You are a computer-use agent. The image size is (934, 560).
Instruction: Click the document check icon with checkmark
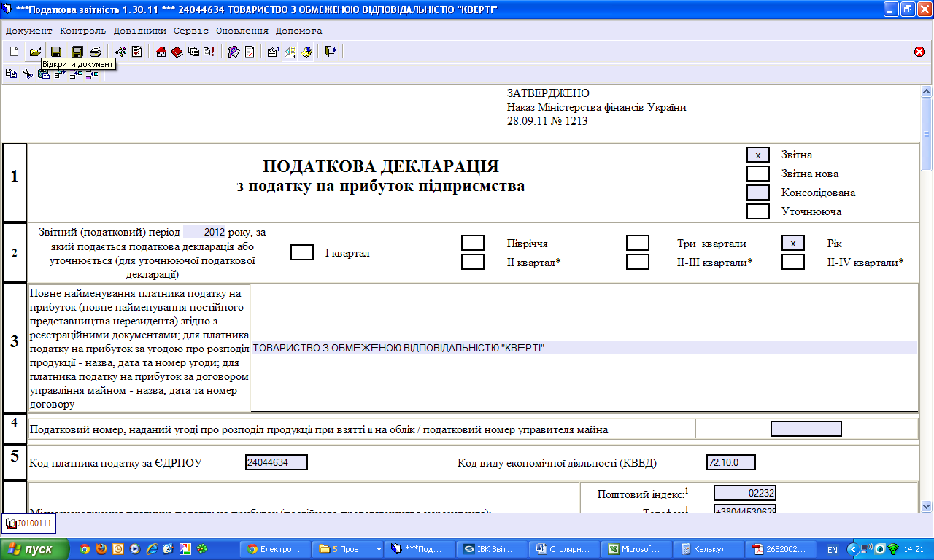click(136, 52)
